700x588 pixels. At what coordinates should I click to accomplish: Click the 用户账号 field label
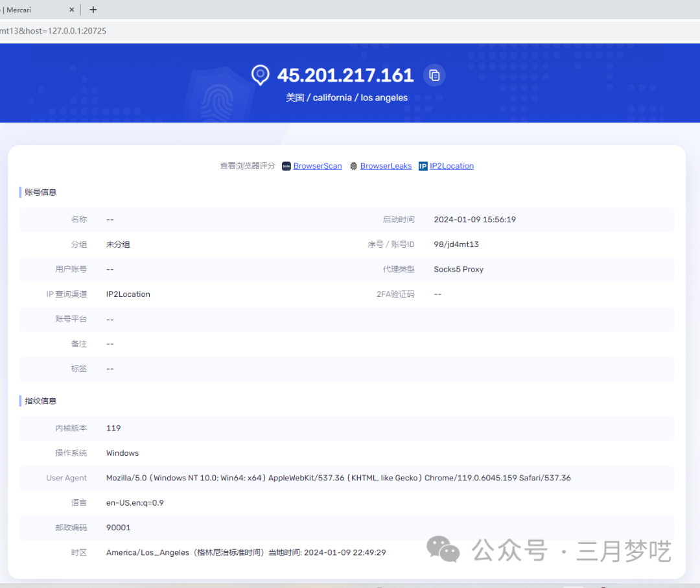71,269
